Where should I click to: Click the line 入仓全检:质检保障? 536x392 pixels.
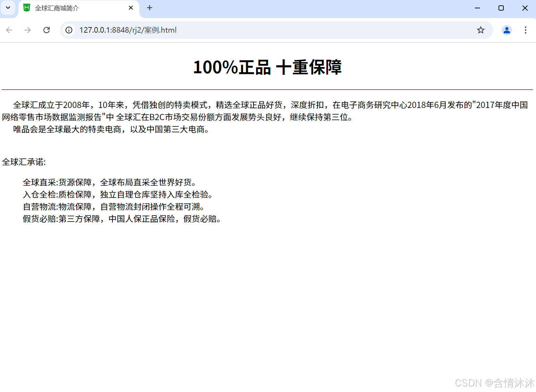[118, 195]
